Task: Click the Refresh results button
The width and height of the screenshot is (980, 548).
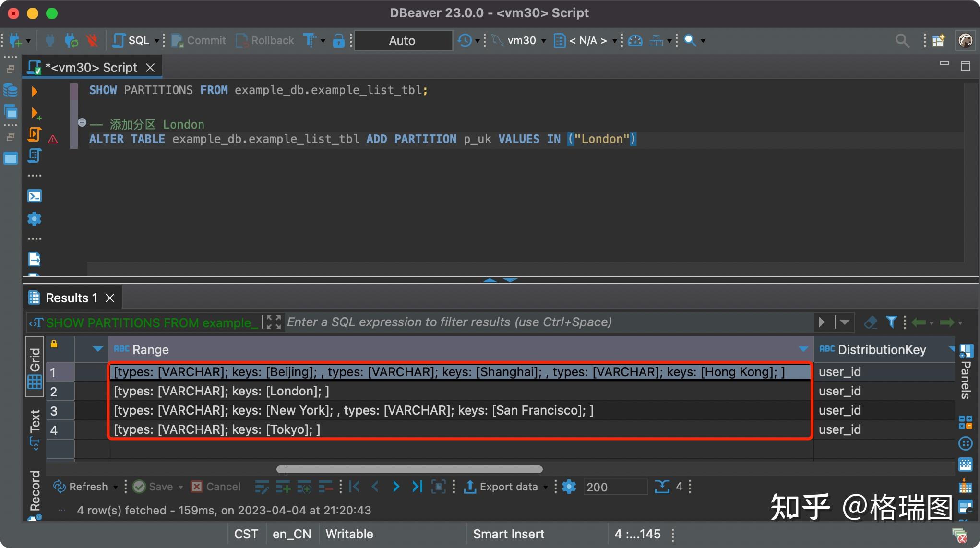Action: pos(81,487)
